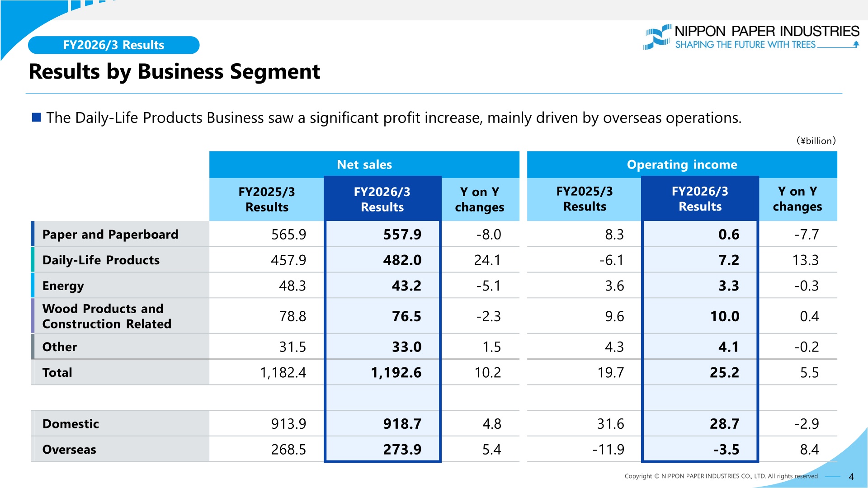The height and width of the screenshot is (488, 868).
Task: Click net sales value 482.0
Action: click(x=402, y=260)
